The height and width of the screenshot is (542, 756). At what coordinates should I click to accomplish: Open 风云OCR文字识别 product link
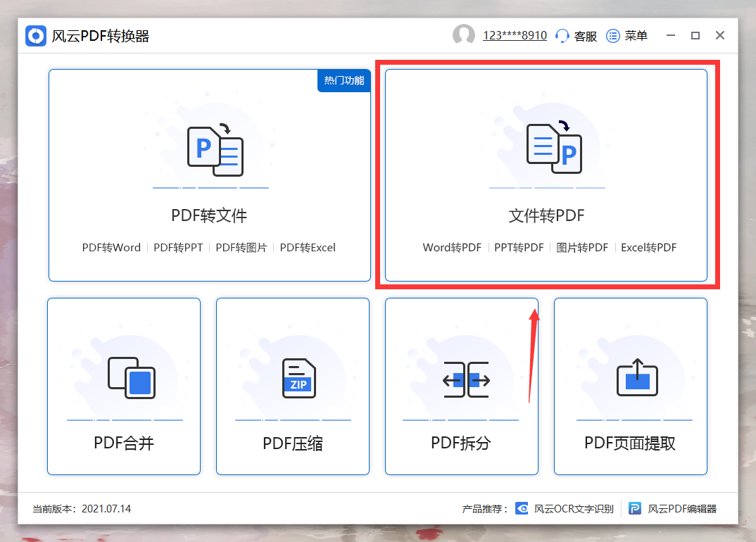pos(574,509)
